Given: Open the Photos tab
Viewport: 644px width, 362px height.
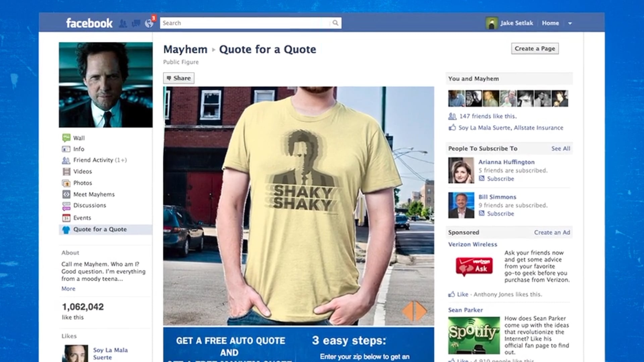Looking at the screenshot, I should [x=83, y=183].
